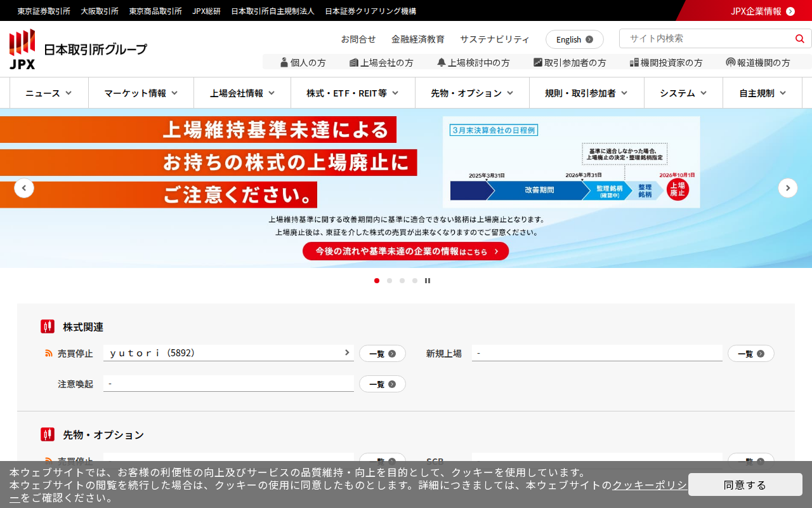
Task: Click the 取引参加者の方 chart icon
Action: 538,62
